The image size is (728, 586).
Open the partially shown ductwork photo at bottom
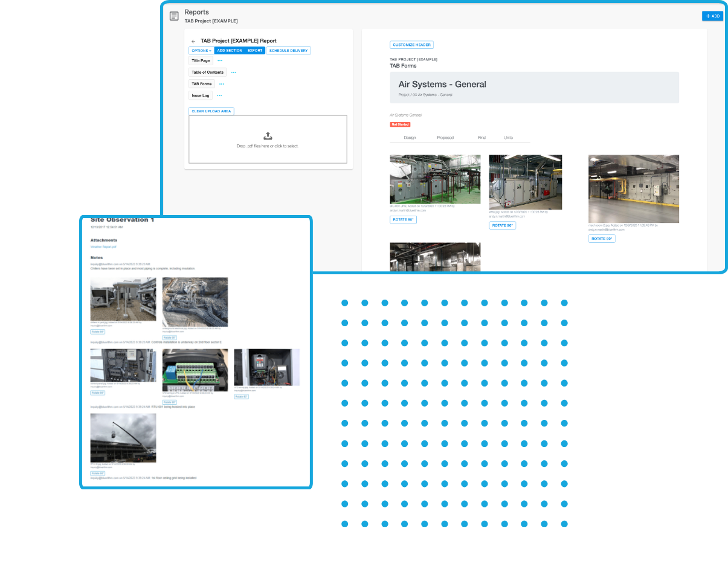(x=435, y=257)
